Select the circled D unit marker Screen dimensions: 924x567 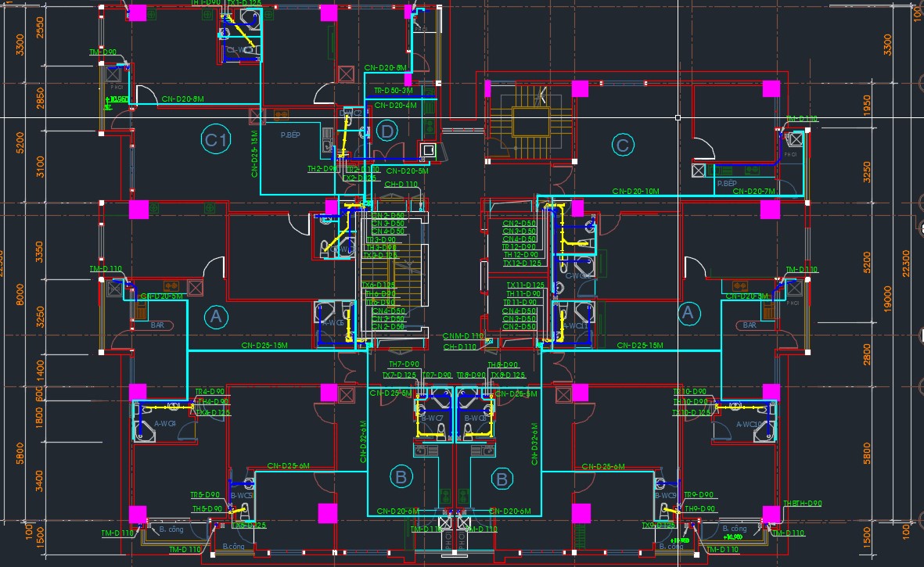click(x=386, y=131)
